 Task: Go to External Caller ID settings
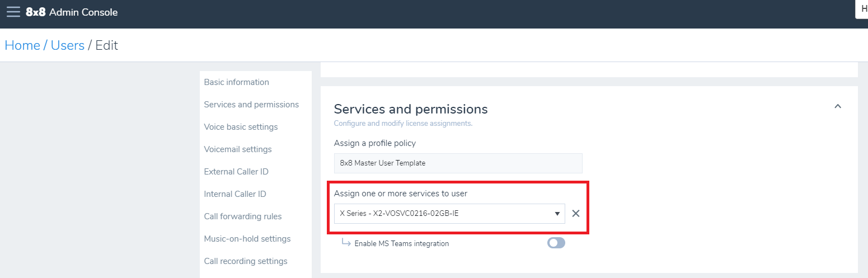point(236,172)
